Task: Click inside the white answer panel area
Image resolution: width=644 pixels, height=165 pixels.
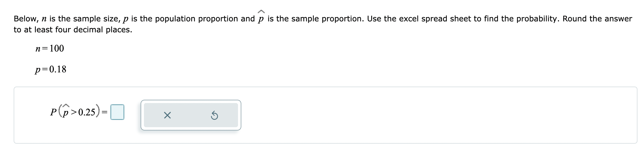Action: pyautogui.click(x=410, y=115)
